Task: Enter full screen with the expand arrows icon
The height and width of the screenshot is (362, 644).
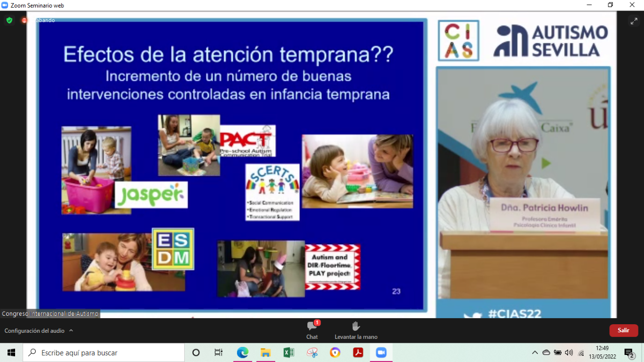Action: 634,21
